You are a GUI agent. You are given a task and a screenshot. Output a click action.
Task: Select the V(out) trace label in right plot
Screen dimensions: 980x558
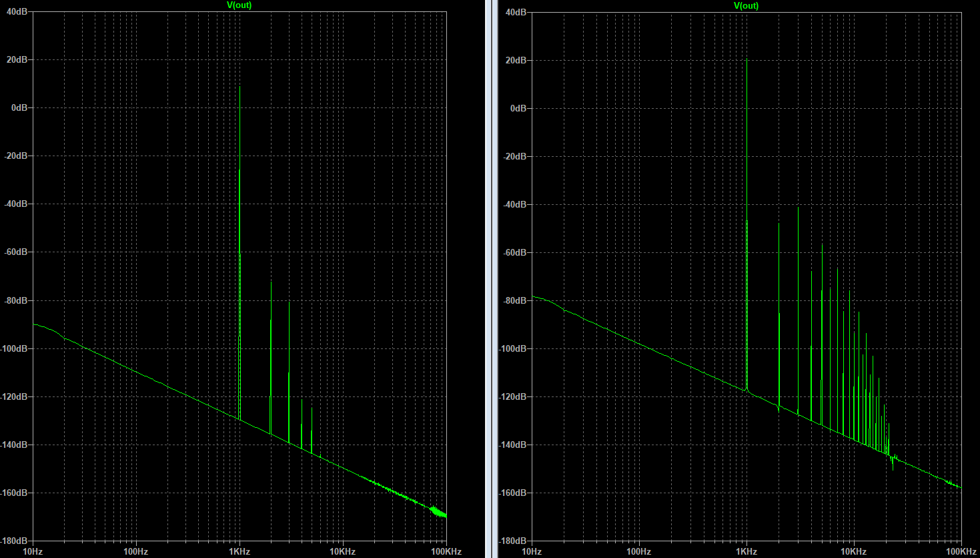[747, 5]
